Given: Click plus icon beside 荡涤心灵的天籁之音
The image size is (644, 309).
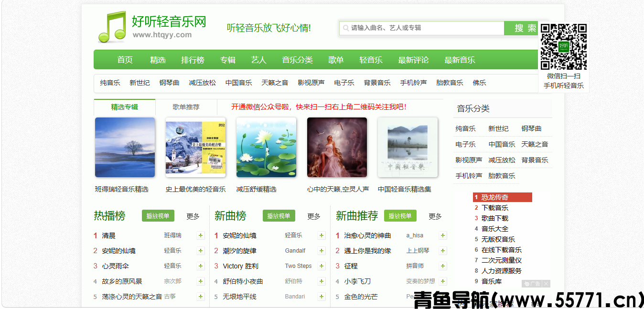Looking at the screenshot, I should click(x=201, y=297).
